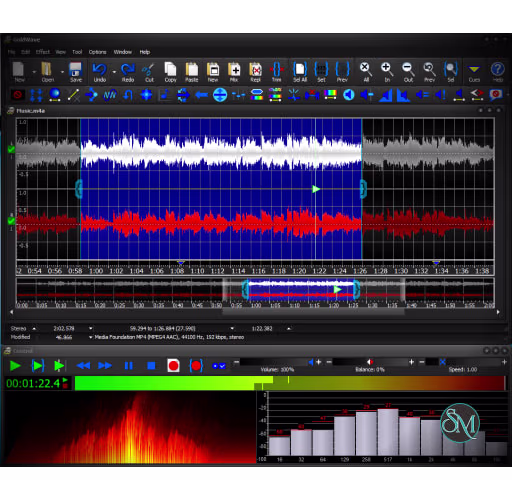This screenshot has height=500, width=512.
Task: Start recording with the red record button
Action: coord(173,366)
